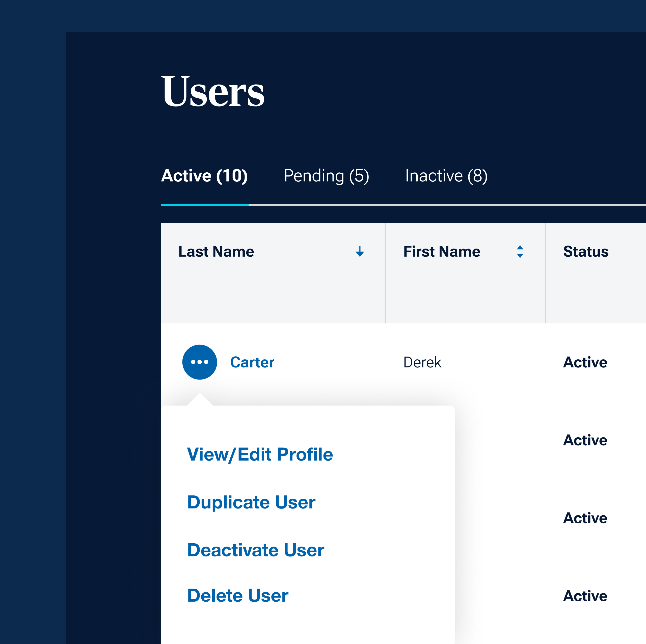Open the Pending (5) tab
Viewport: 646px width, 644px height.
326,176
